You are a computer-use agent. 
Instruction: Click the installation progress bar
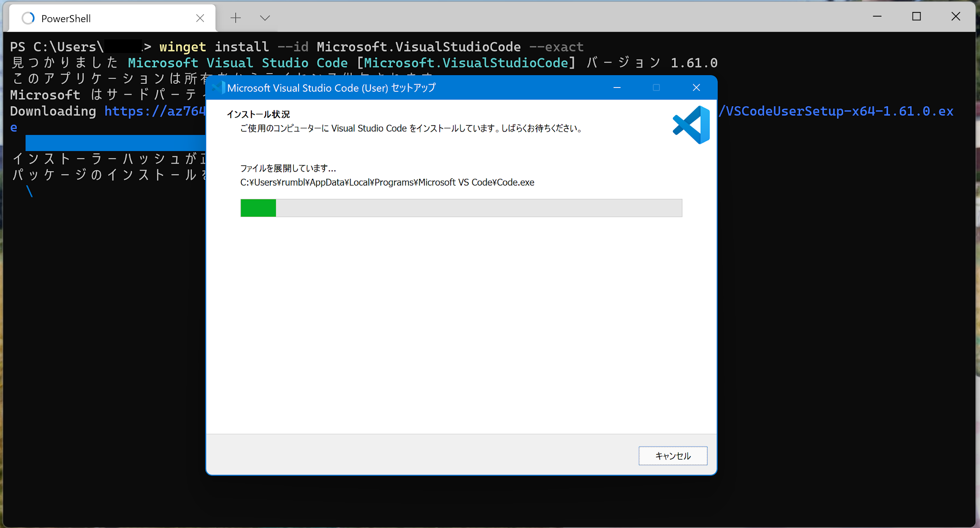click(x=461, y=208)
